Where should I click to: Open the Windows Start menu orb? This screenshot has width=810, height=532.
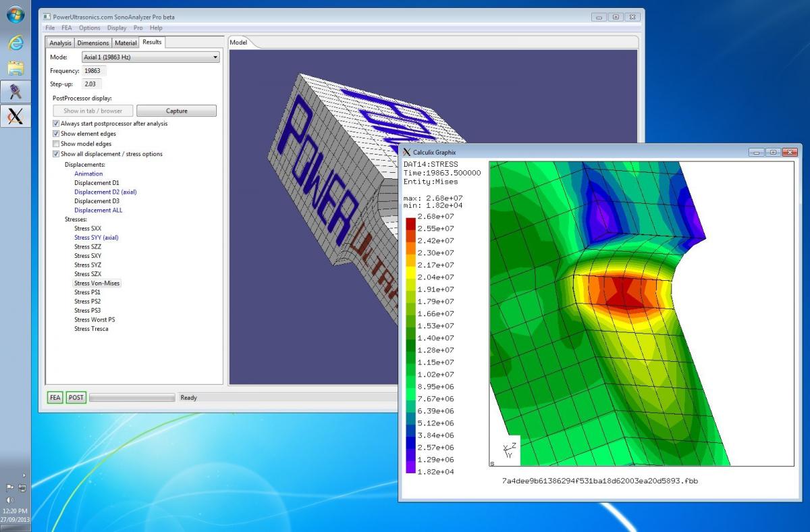point(15,14)
